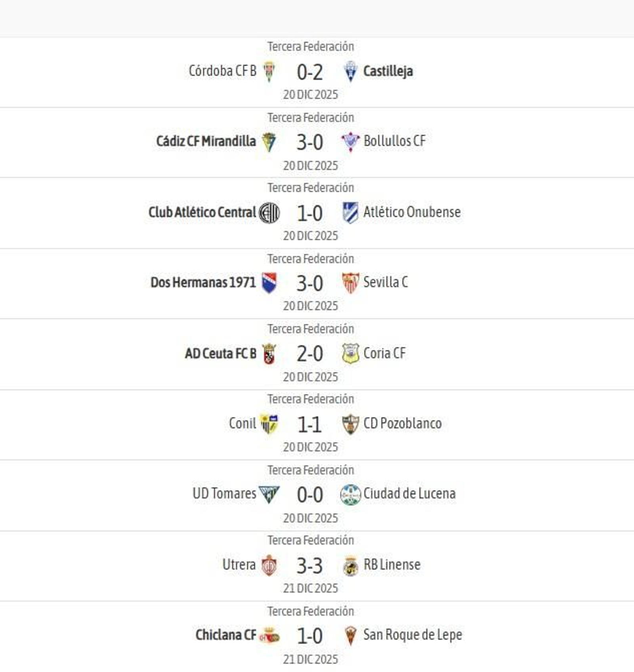This screenshot has height=672, width=634.
Task: Click the Club Atlético Central crest
Action: [270, 212]
